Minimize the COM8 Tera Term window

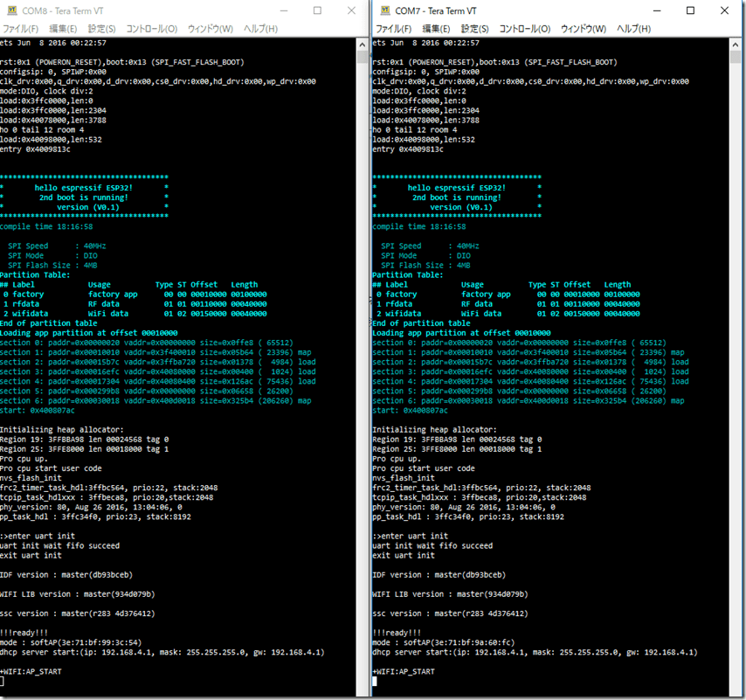coord(284,10)
